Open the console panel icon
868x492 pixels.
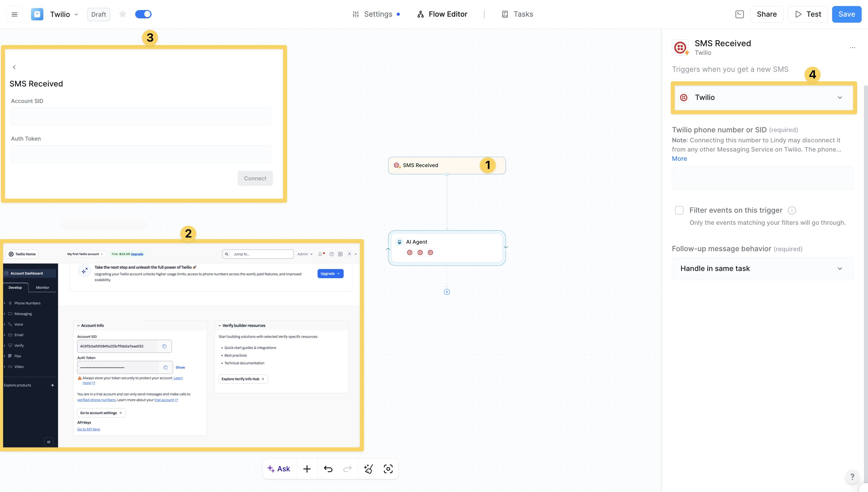[x=739, y=14]
